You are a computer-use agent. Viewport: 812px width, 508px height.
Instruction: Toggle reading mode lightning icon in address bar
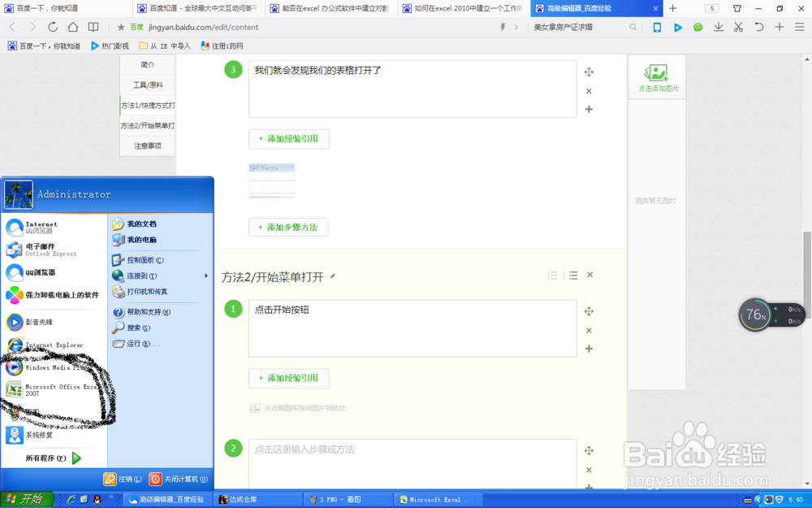[503, 26]
